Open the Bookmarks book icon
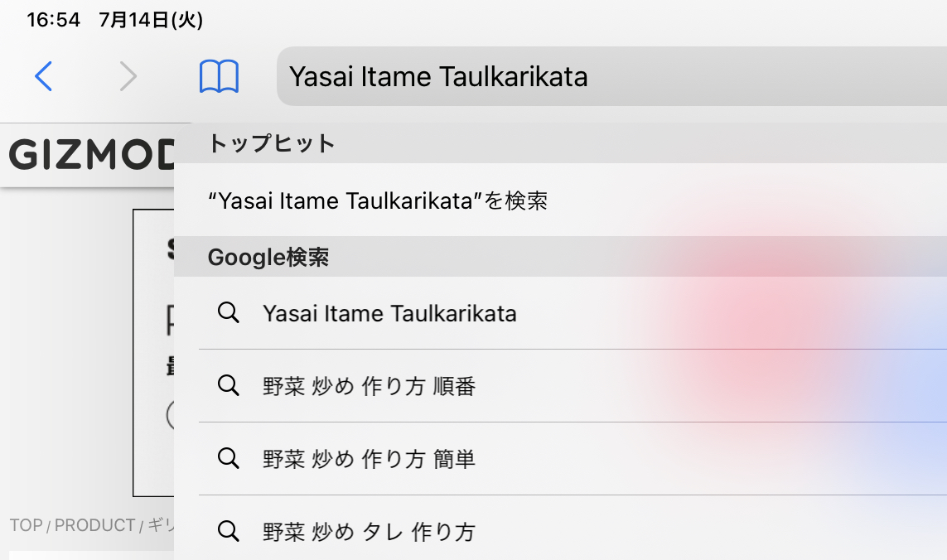The image size is (947, 560). [219, 76]
